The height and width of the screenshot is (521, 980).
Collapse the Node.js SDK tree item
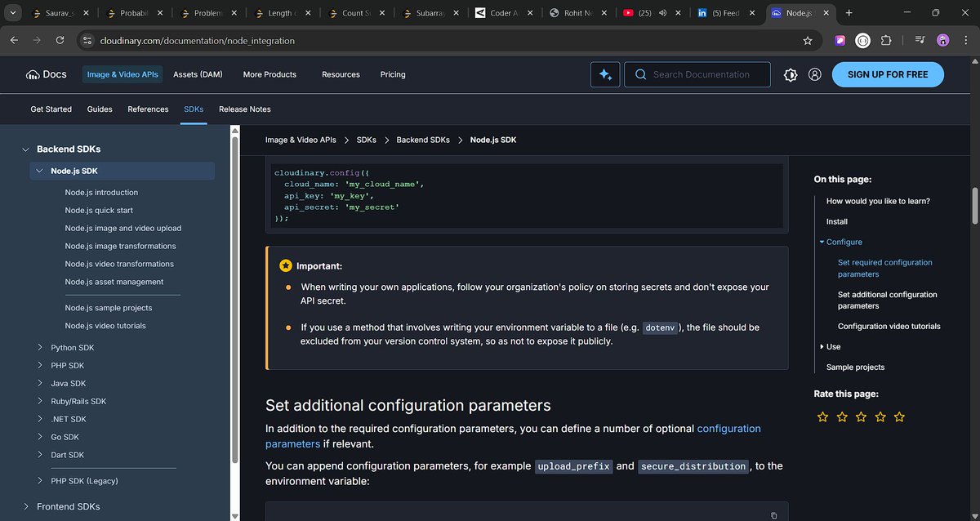[40, 171]
